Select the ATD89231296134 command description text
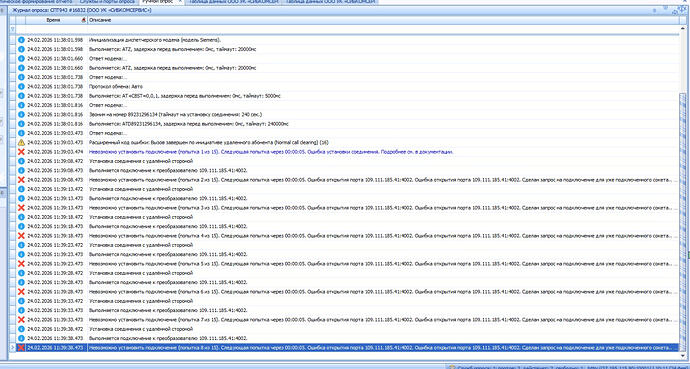The height and width of the screenshot is (369, 690). [x=188, y=124]
